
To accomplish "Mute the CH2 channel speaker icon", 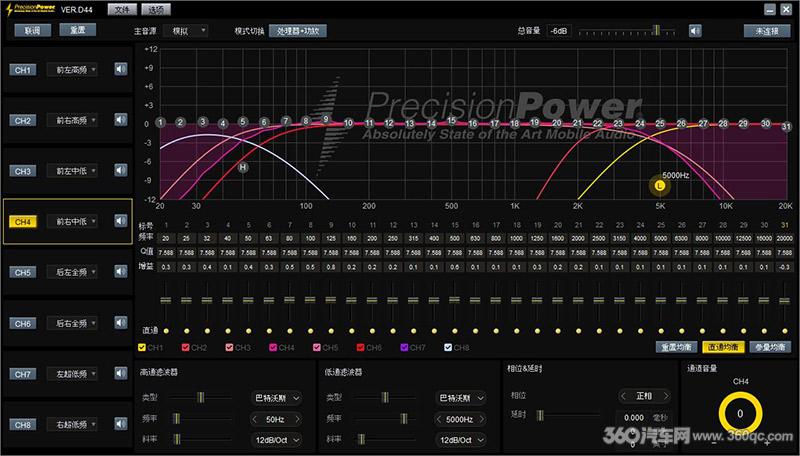I will pyautogui.click(x=120, y=120).
